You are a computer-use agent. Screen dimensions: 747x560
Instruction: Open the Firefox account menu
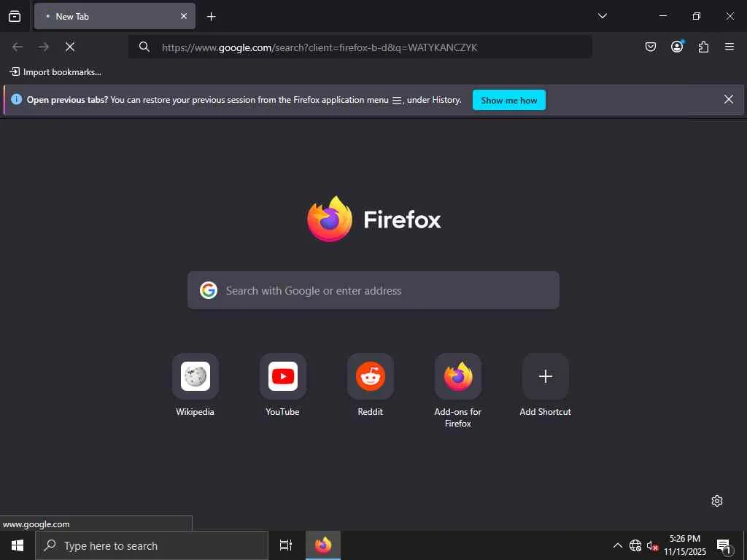[677, 46]
